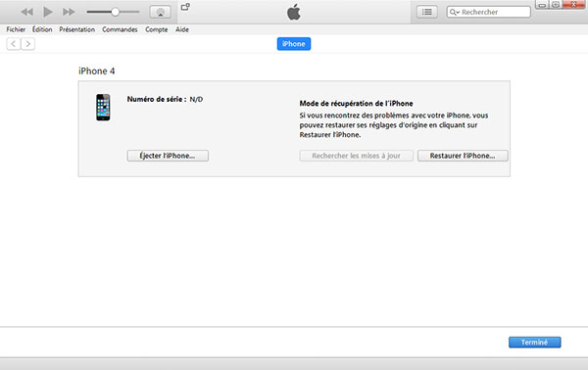Click the Apple logo in header
Screen dimensions: 588x370
[294, 12]
